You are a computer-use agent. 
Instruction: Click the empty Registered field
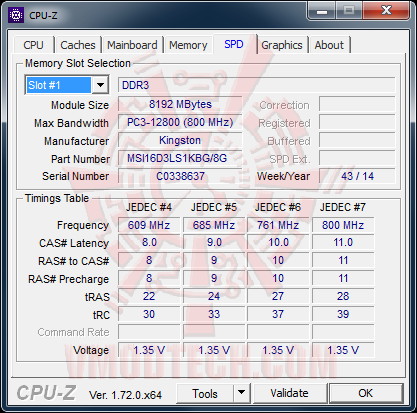click(357, 123)
